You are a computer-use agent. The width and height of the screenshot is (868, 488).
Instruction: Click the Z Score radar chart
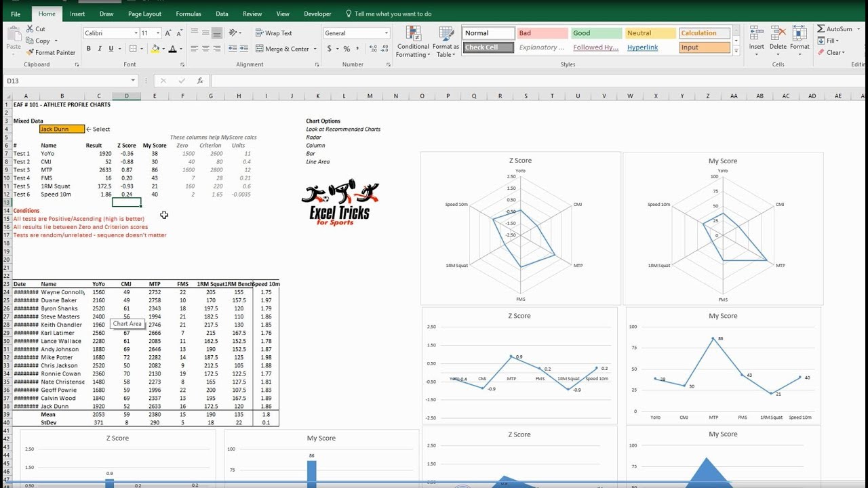click(x=520, y=228)
